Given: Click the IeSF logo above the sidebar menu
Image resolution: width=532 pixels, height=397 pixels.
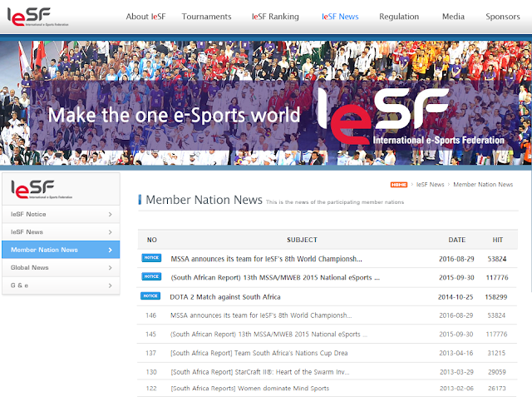Looking at the screenshot, I should (x=42, y=190).
